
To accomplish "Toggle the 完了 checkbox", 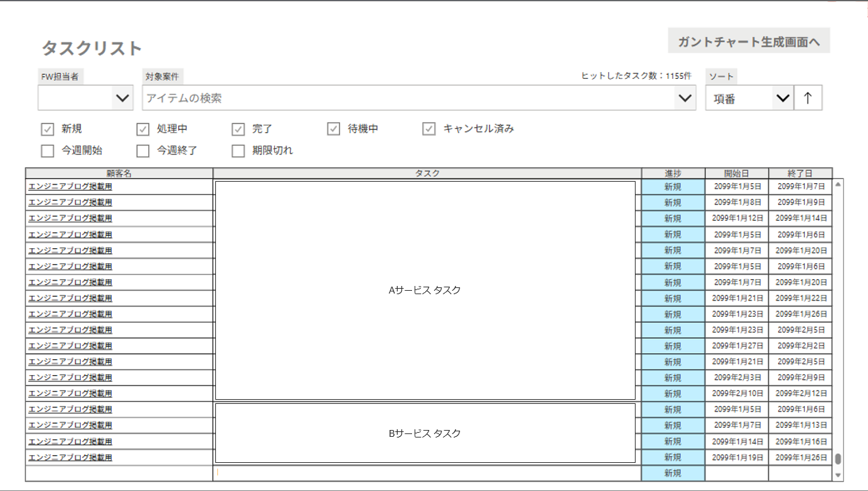I will tap(238, 129).
